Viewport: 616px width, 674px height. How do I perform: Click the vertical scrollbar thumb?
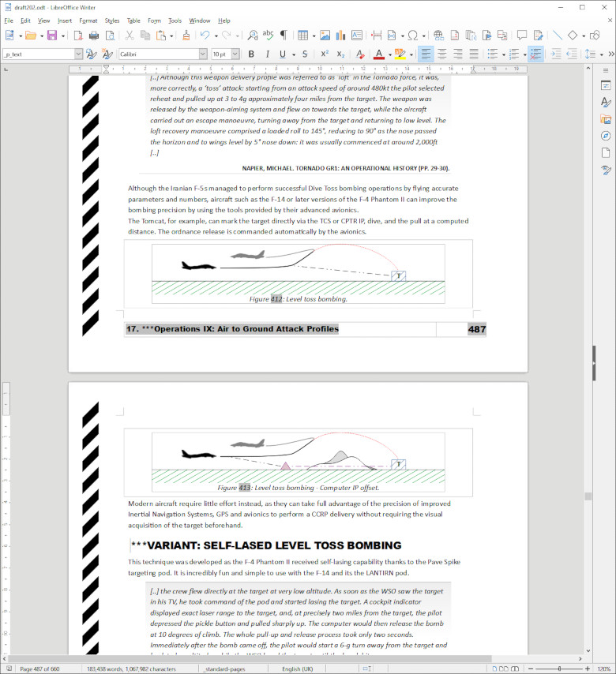[587, 496]
